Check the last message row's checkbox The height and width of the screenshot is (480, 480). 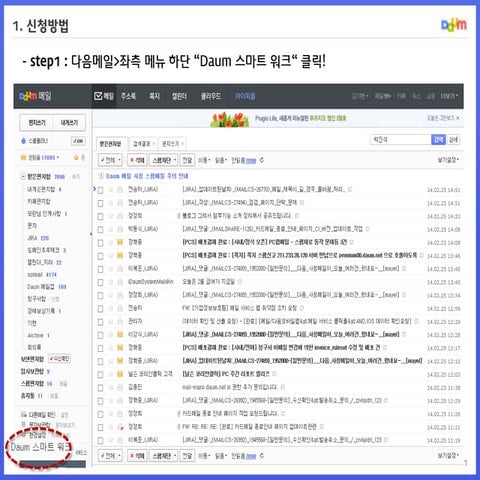pos(100,440)
